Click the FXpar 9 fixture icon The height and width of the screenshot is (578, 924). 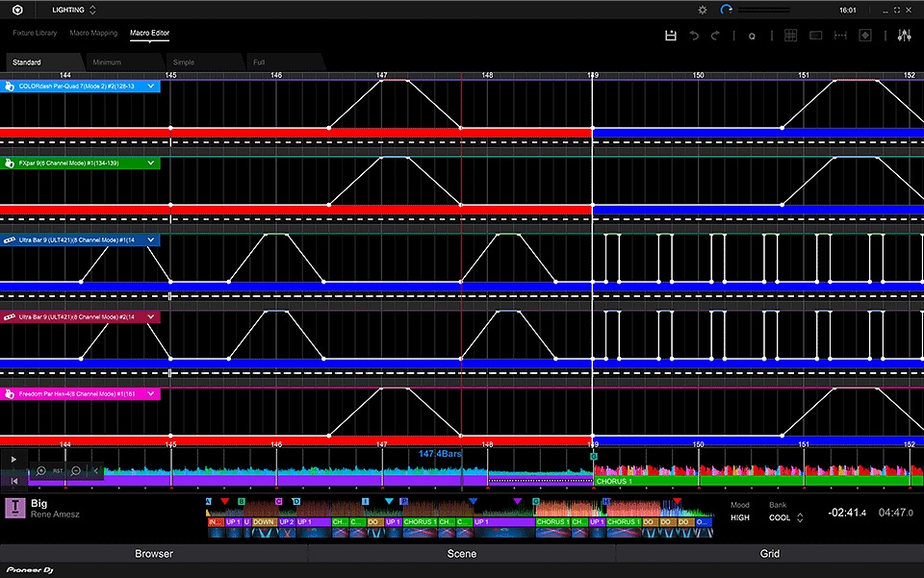point(9,163)
